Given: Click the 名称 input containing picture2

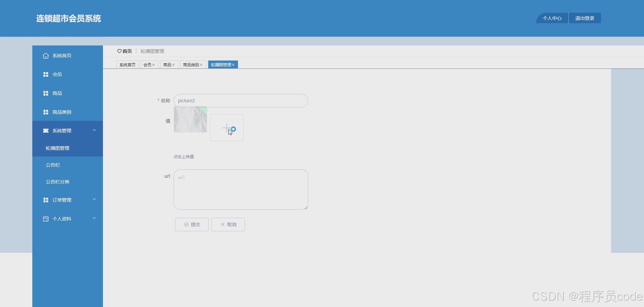Looking at the screenshot, I should 241,101.
